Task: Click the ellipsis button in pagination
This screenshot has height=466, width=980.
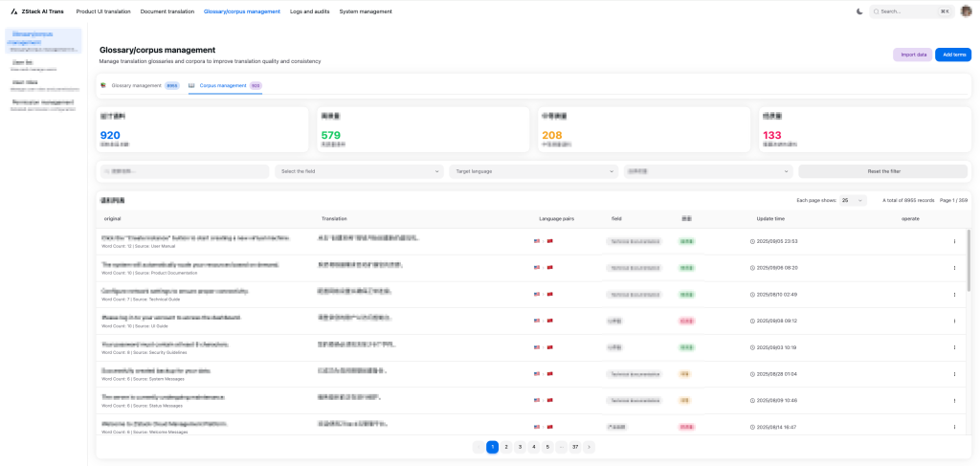Action: (561, 447)
